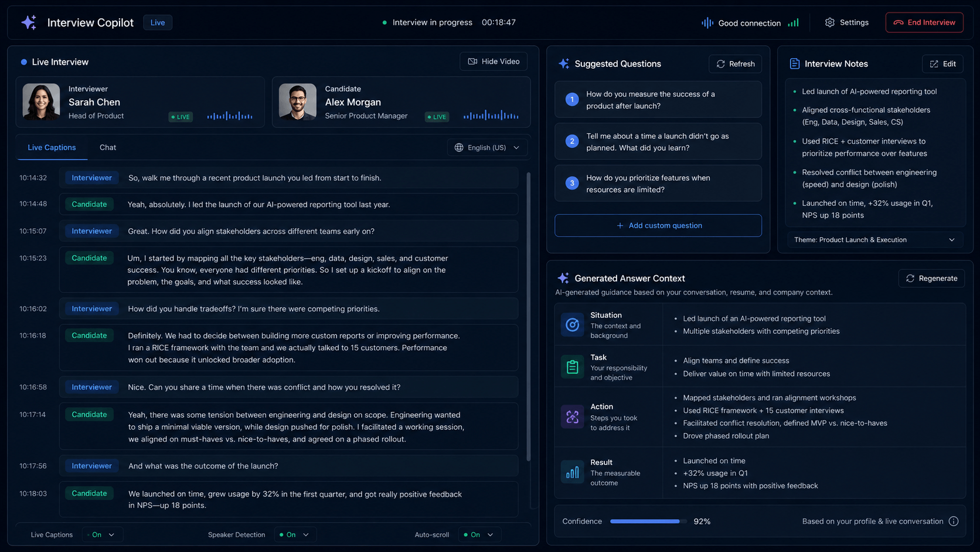Switch to the Chat tab
Image resolution: width=980 pixels, height=552 pixels.
[108, 147]
